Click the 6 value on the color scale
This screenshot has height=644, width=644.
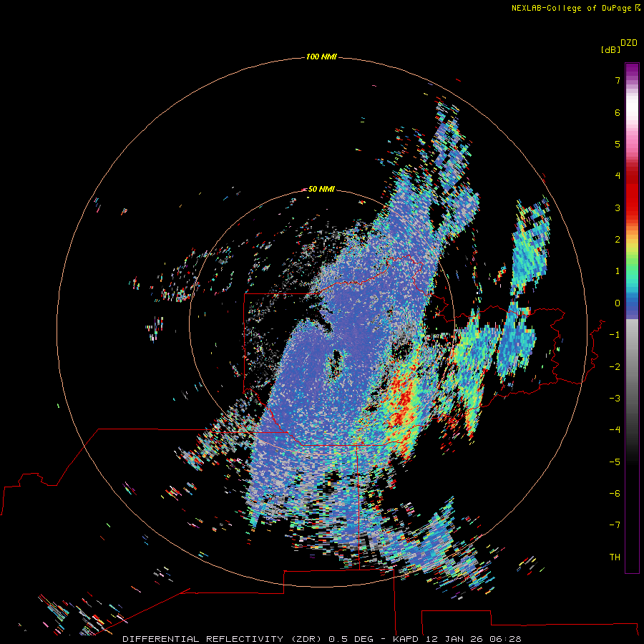pyautogui.click(x=618, y=112)
